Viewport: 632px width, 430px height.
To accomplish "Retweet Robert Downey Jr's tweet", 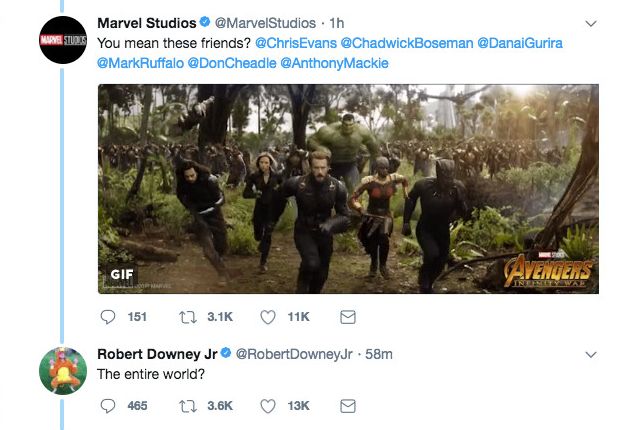I will [x=188, y=406].
